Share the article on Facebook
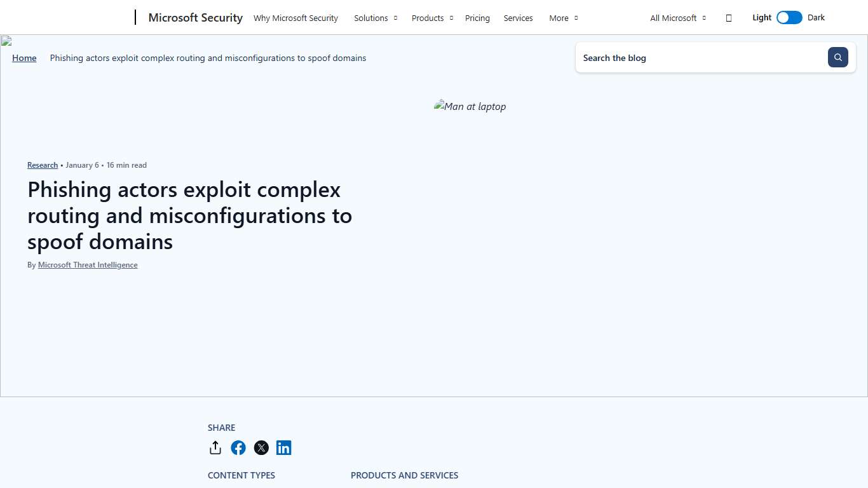The width and height of the screenshot is (868, 488). pos(238,447)
